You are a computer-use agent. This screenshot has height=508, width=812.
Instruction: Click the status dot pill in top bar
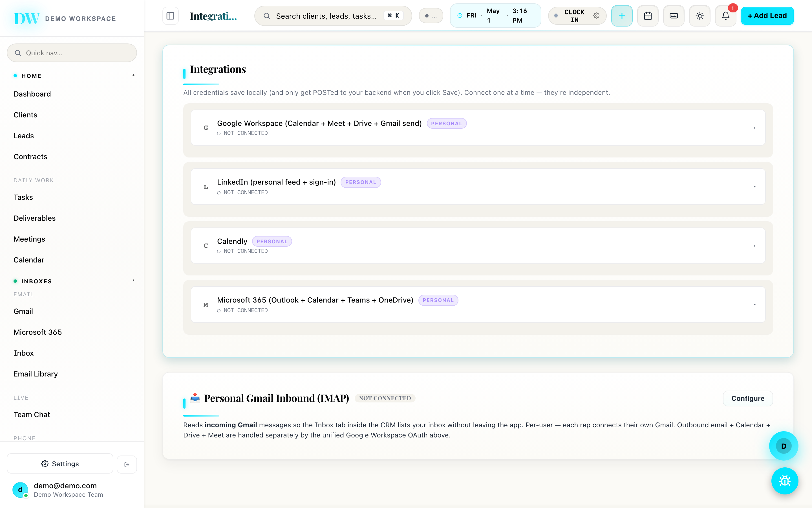pos(431,16)
